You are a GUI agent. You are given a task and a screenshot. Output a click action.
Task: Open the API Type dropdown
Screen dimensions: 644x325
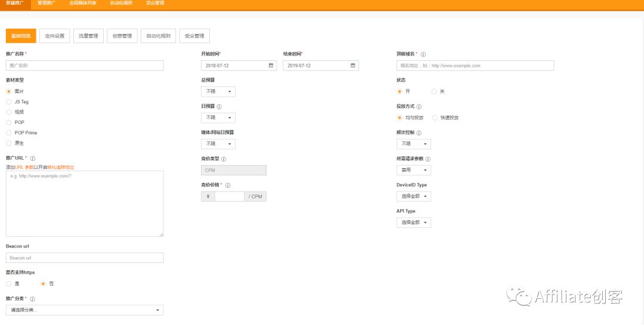pyautogui.click(x=414, y=222)
